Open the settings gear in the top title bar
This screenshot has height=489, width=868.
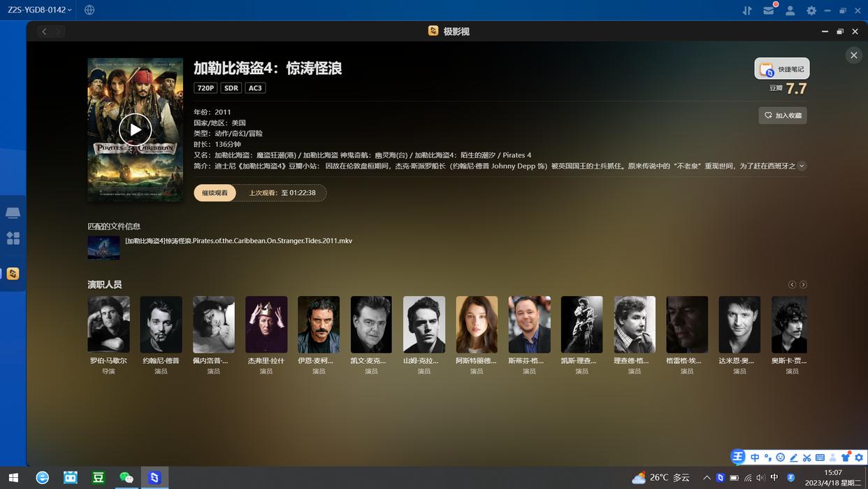pyautogui.click(x=811, y=10)
